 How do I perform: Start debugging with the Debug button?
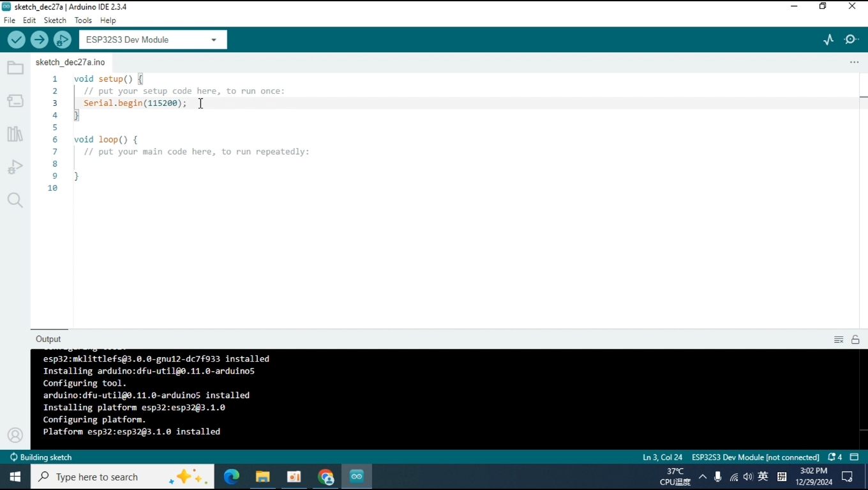pyautogui.click(x=63, y=40)
